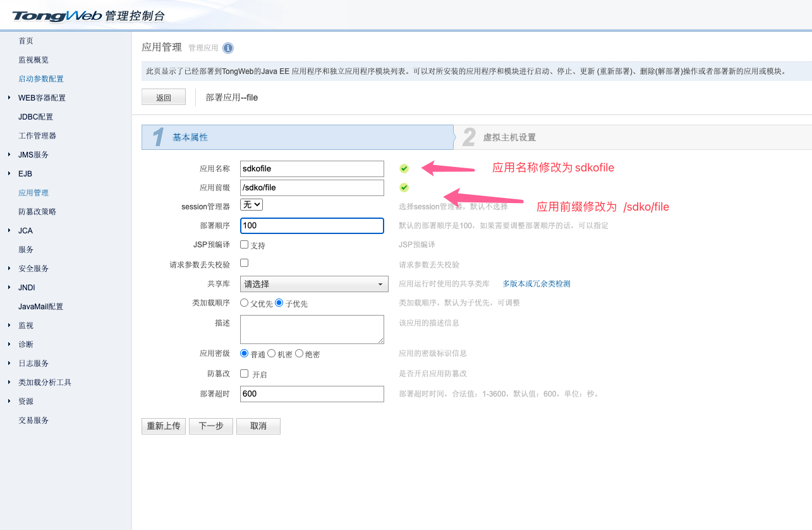Image resolution: width=812 pixels, height=530 pixels.
Task: Click the info icon beside 管理应用
Action: click(x=228, y=48)
